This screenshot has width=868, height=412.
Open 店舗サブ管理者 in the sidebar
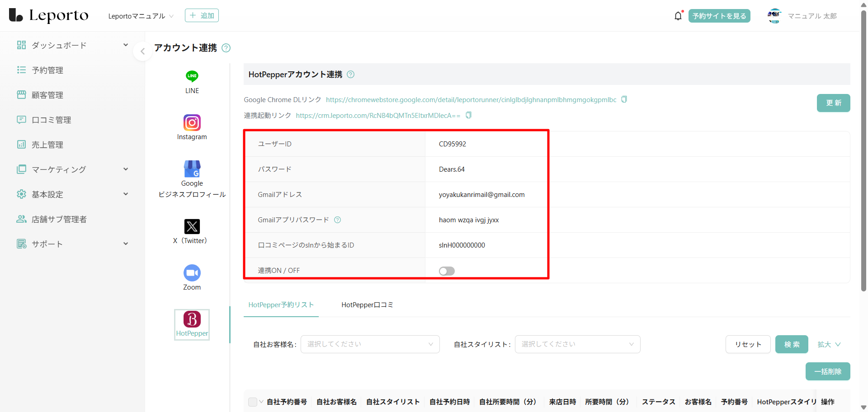click(x=59, y=219)
